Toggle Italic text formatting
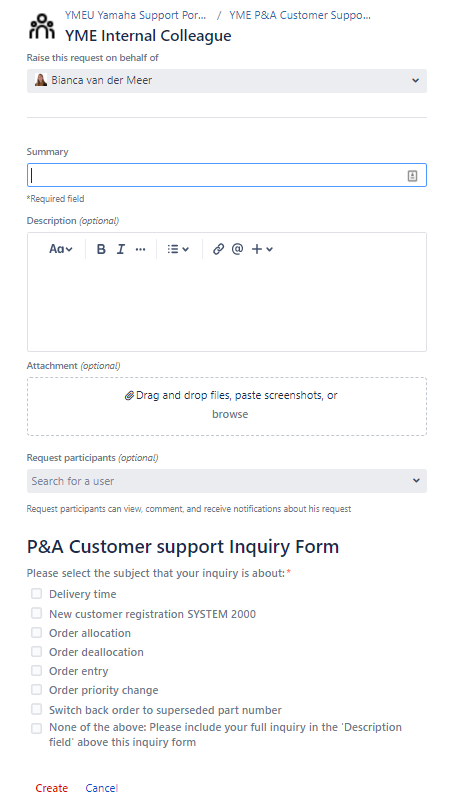Image resolution: width=456 pixels, height=812 pixels. (x=121, y=249)
